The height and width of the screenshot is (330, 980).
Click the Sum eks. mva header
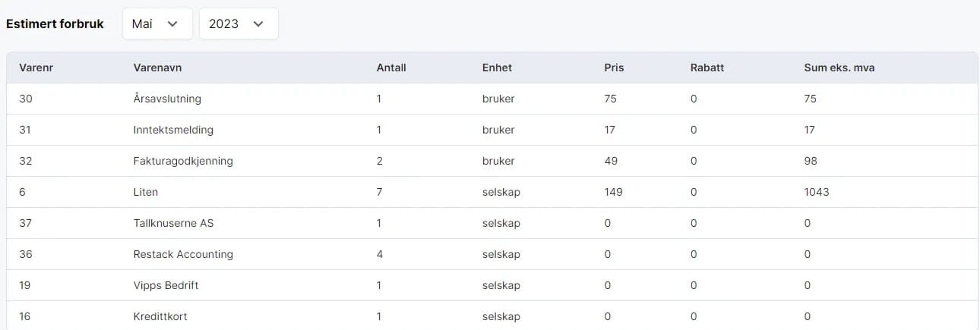839,68
